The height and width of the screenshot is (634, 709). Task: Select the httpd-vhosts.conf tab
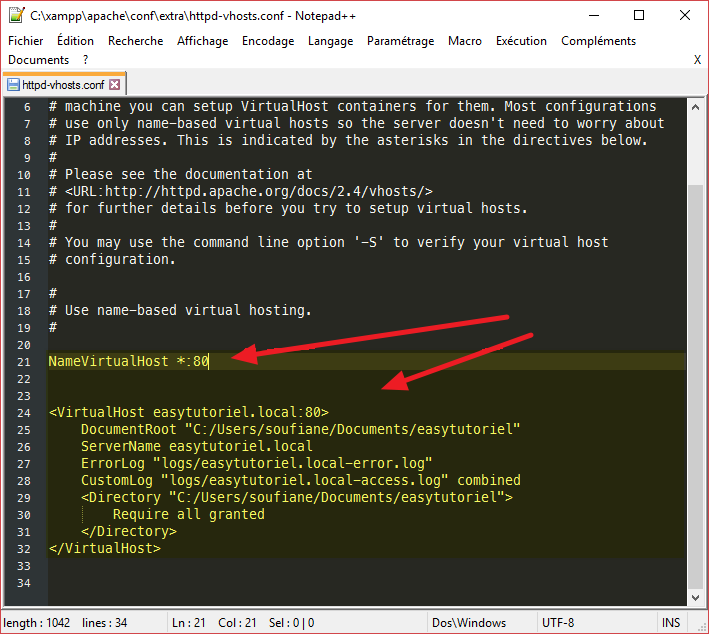click(63, 85)
